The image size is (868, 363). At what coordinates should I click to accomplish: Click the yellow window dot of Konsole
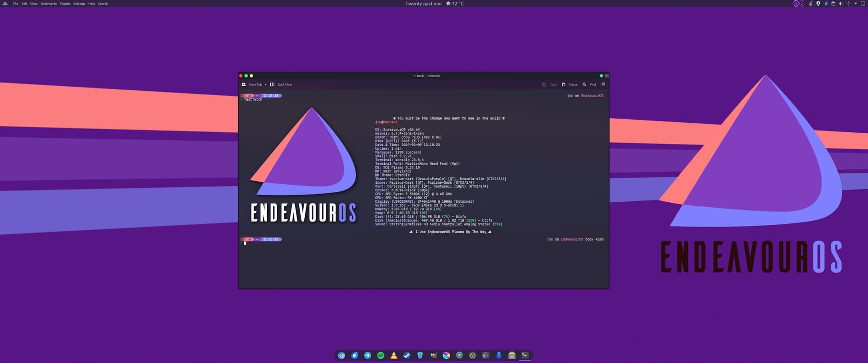(x=251, y=76)
